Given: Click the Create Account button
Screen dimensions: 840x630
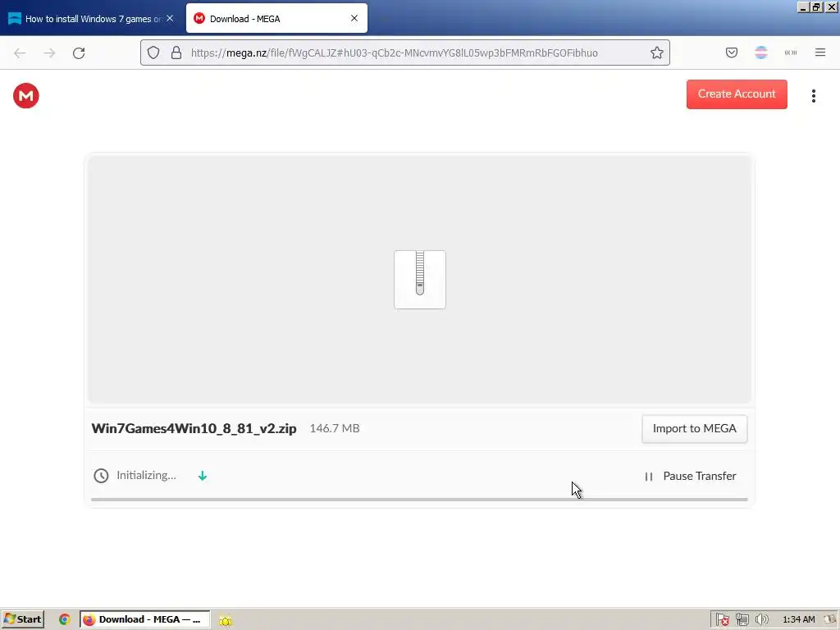Looking at the screenshot, I should 737,94.
